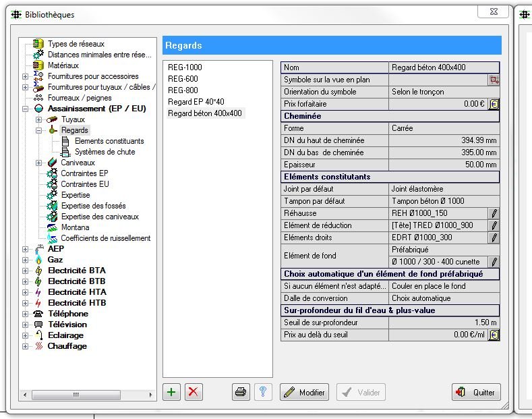532x419 pixels.
Task: Click the printer icon button
Action: point(241,392)
